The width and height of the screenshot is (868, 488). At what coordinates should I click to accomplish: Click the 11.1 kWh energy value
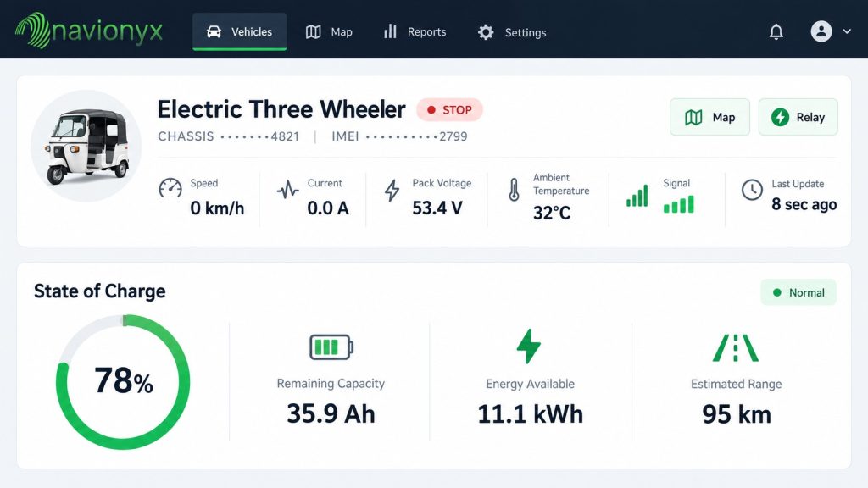click(531, 413)
